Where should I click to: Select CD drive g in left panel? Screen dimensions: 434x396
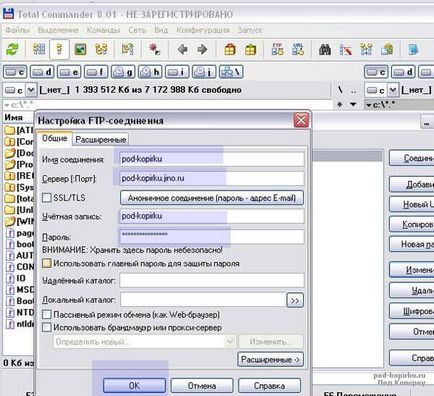[123, 72]
